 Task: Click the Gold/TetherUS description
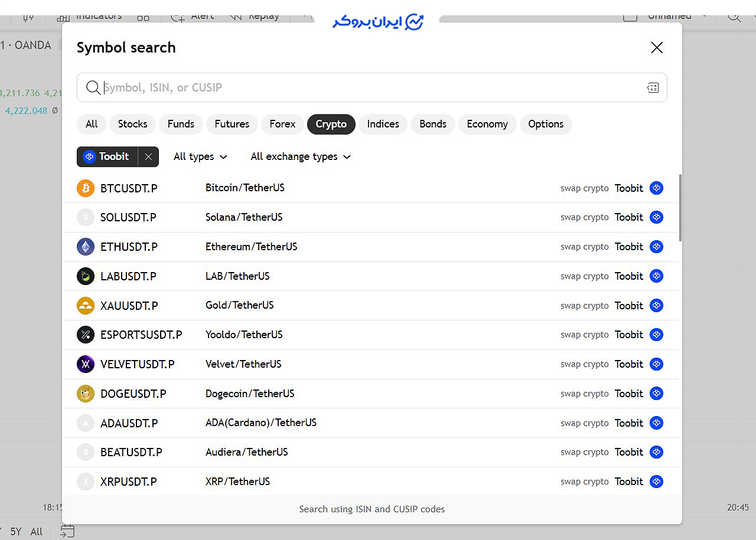click(240, 305)
